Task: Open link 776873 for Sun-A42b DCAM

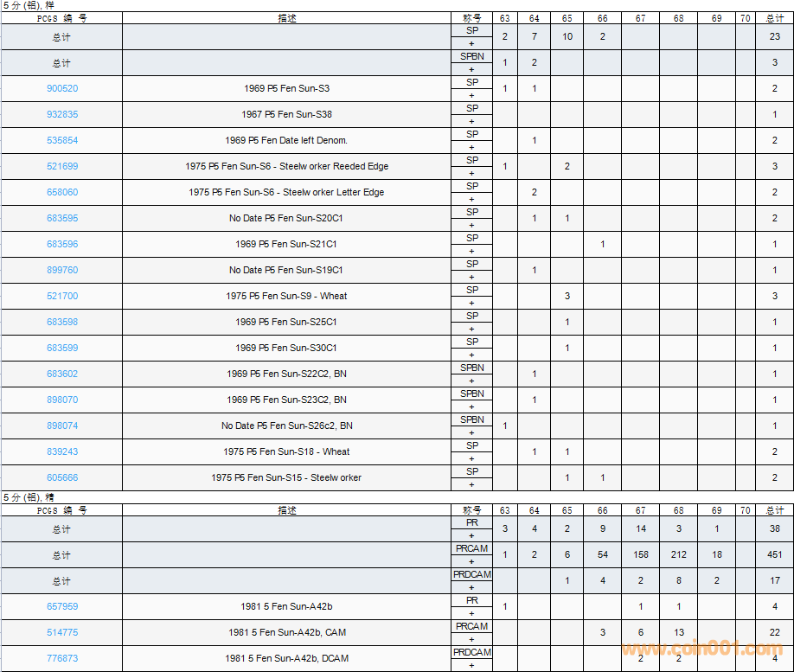Action: tap(62, 658)
